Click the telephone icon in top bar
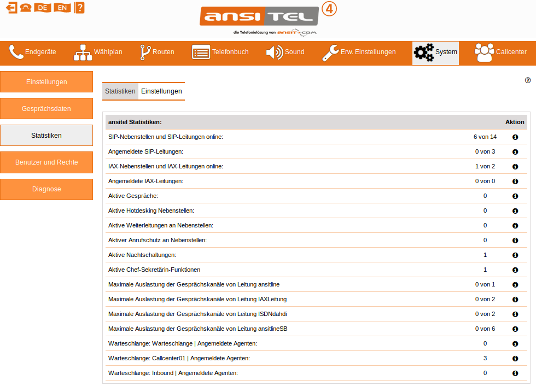 click(25, 8)
